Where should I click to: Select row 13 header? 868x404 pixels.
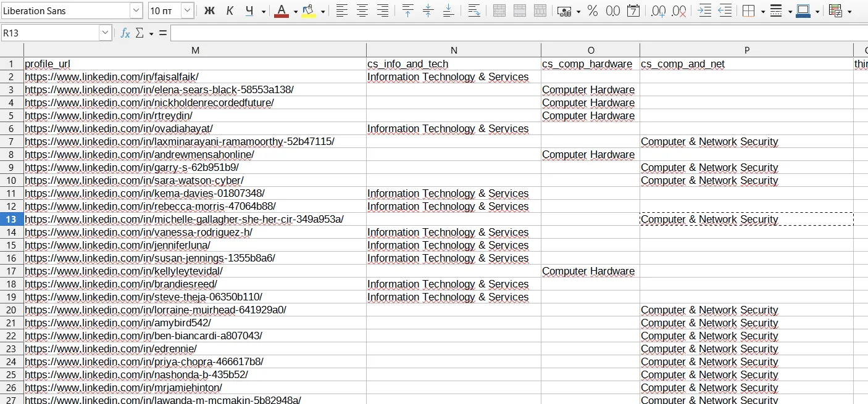[x=12, y=219]
